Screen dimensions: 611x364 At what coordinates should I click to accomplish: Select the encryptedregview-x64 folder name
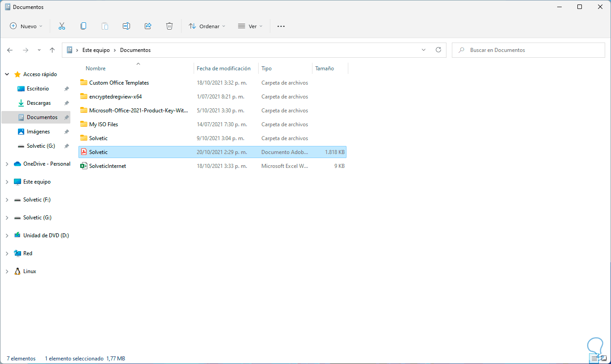coord(116,97)
